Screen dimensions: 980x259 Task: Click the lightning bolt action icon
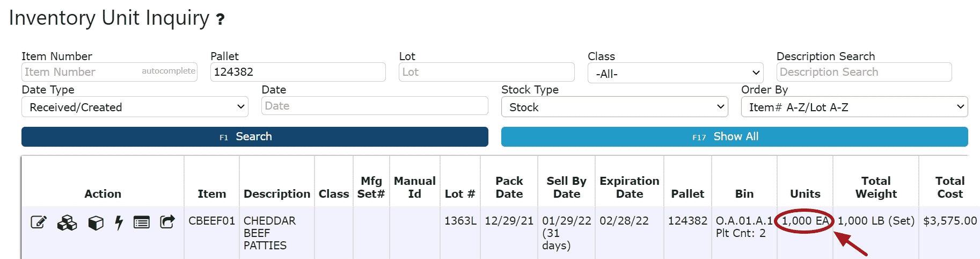point(119,222)
